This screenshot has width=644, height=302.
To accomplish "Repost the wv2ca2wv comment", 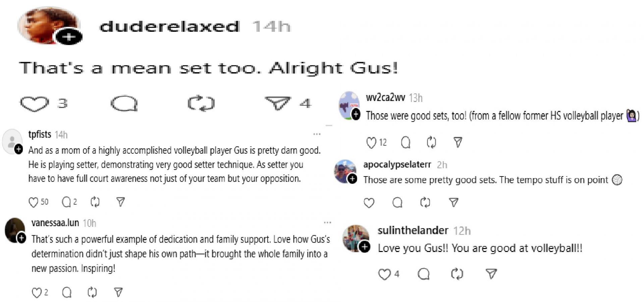I will tap(431, 143).
